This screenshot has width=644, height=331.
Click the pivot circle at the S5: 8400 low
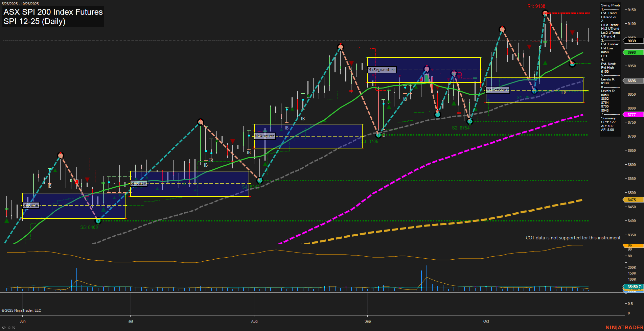pos(98,221)
